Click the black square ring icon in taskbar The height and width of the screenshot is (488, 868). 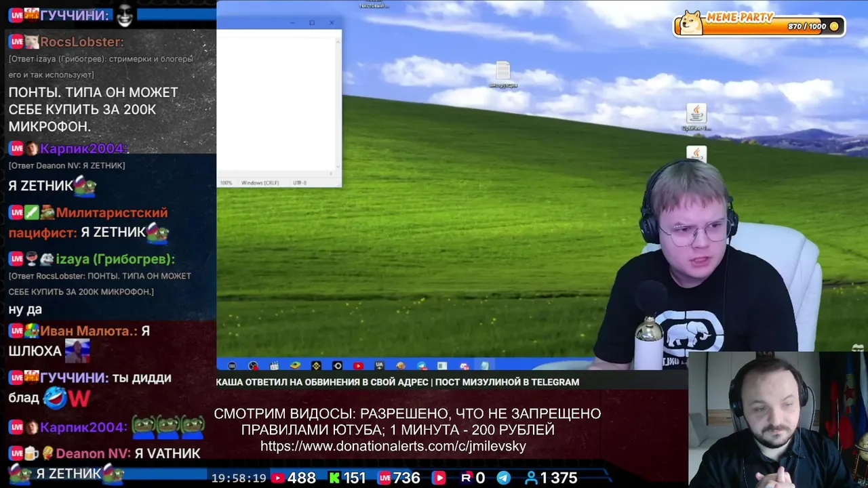(x=337, y=366)
